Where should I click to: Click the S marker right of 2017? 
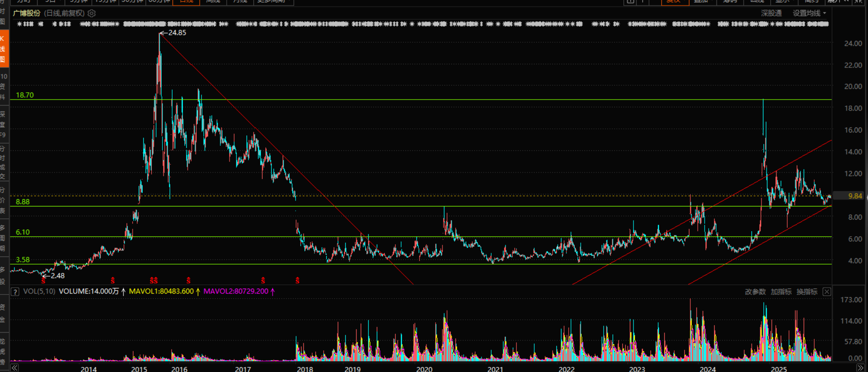coord(263,280)
